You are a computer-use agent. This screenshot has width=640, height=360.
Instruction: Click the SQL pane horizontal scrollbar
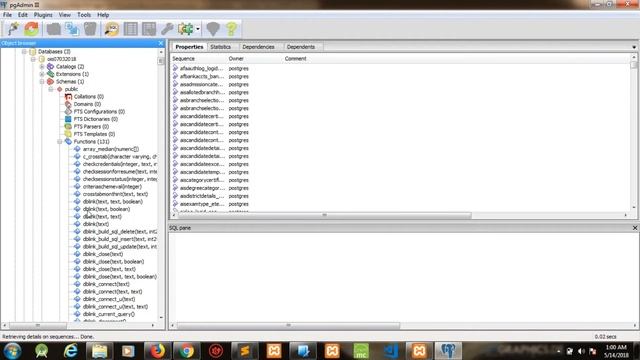point(288,325)
